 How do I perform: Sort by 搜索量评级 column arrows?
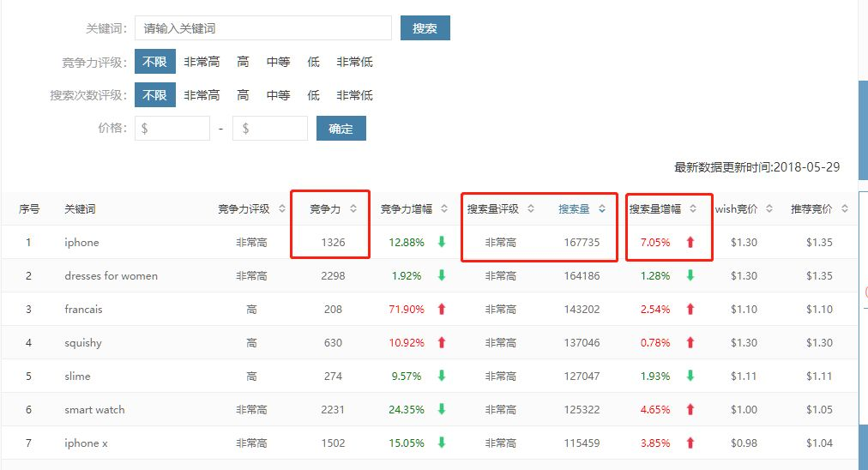point(530,208)
